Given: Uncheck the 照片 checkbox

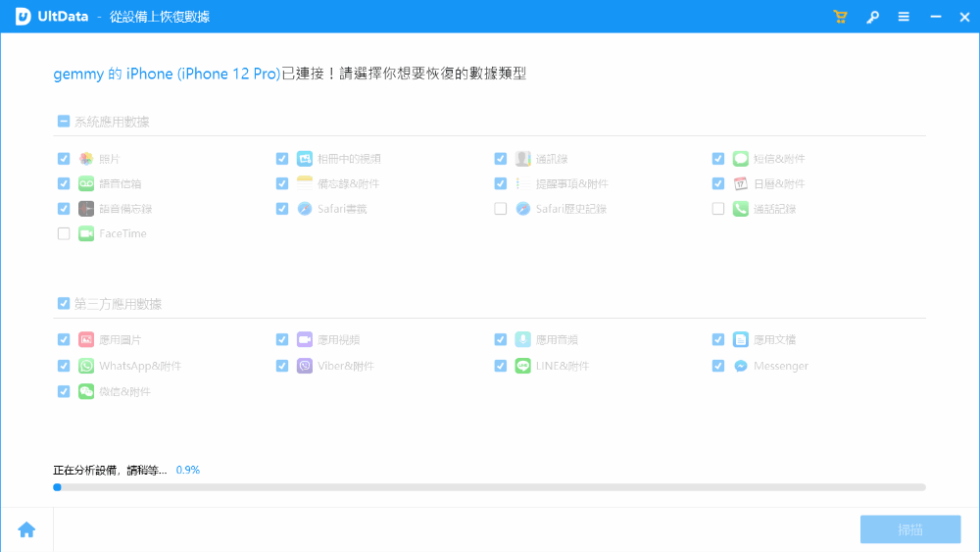Looking at the screenshot, I should pyautogui.click(x=64, y=158).
